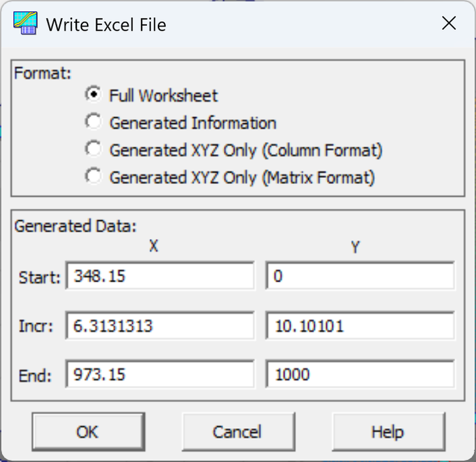Click the Write Excel File title text

coord(106,24)
